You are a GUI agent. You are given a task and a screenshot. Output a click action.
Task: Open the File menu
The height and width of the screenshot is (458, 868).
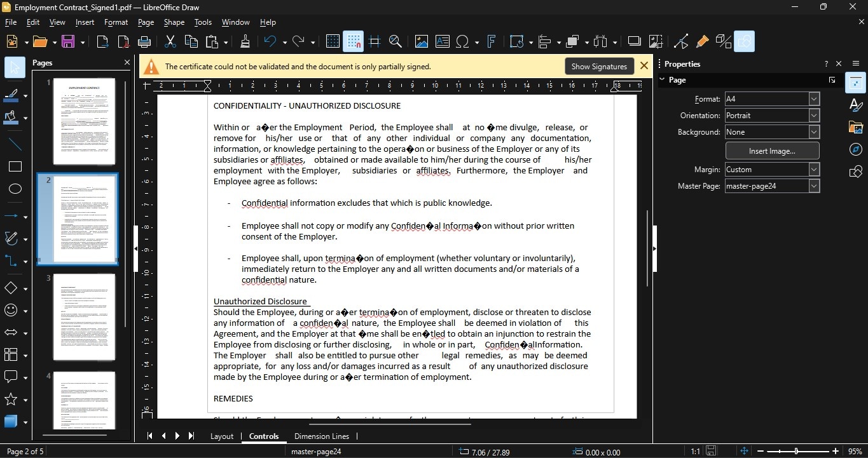[11, 22]
